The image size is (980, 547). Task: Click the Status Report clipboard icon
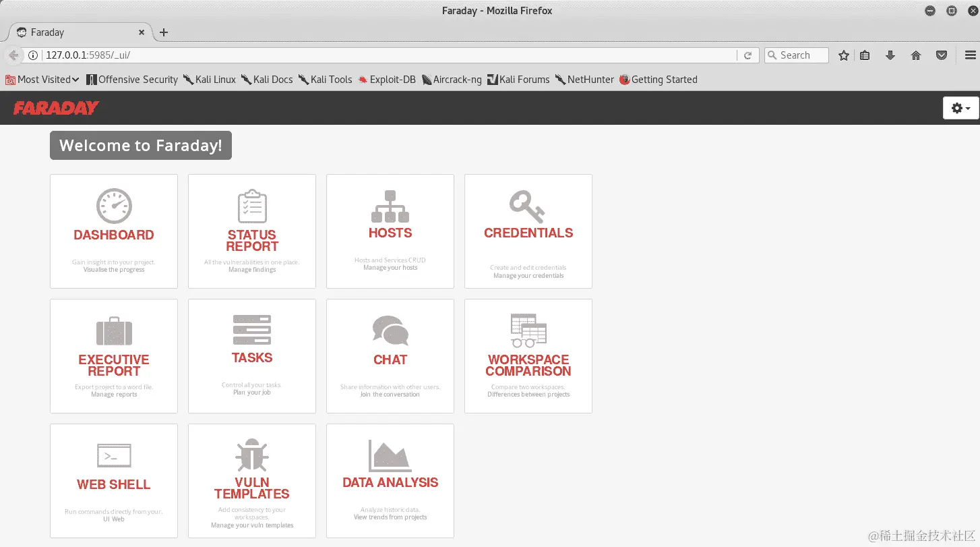(252, 206)
